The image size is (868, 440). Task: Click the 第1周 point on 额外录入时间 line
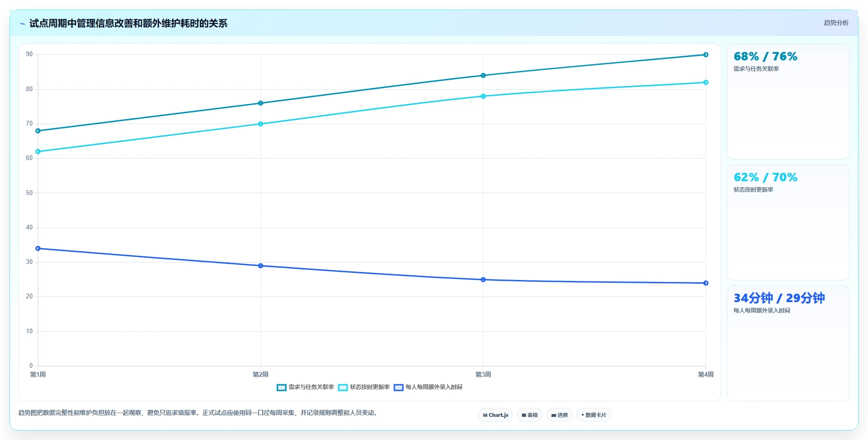click(38, 248)
